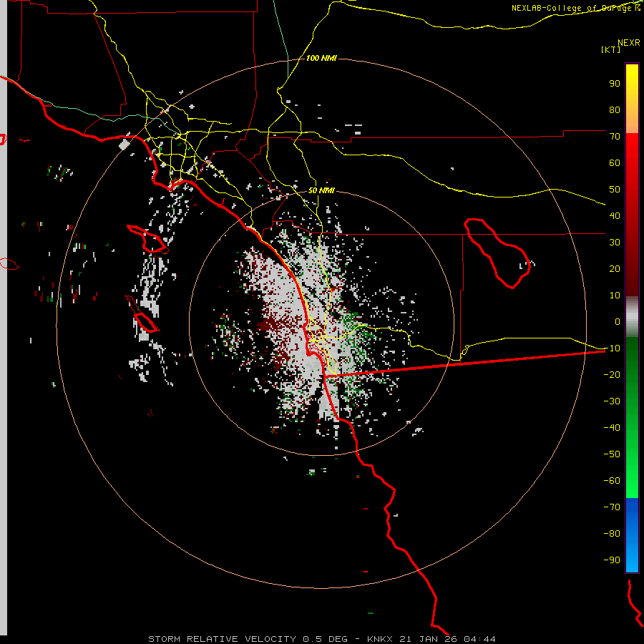Click the "[KT]" units label
Viewport: 644px width, 644px height.
point(610,49)
